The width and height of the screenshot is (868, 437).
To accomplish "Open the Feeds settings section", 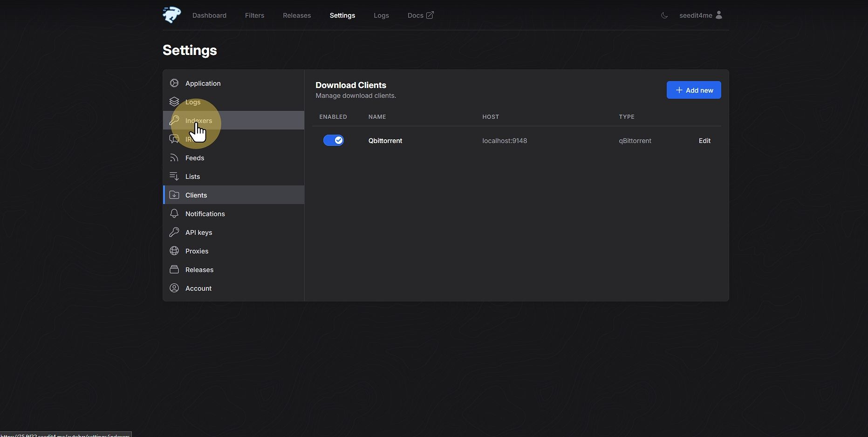I will coord(233,157).
